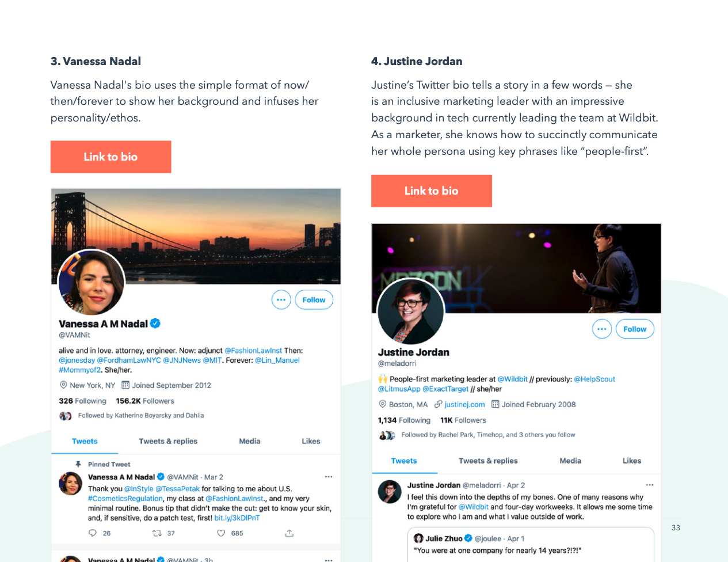Screen dimensions: 728x562
Task: Switch to the Media tab on Vanessa's profile
Action: (249, 441)
